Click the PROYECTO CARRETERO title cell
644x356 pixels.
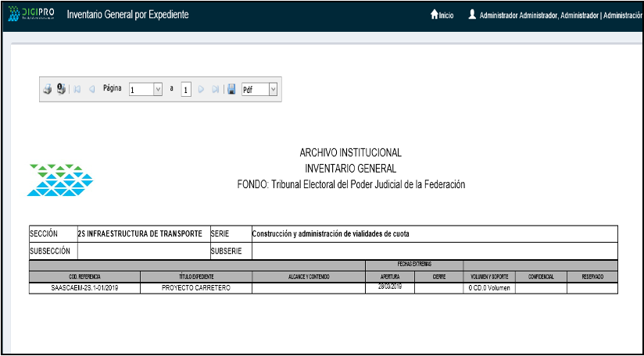(196, 288)
